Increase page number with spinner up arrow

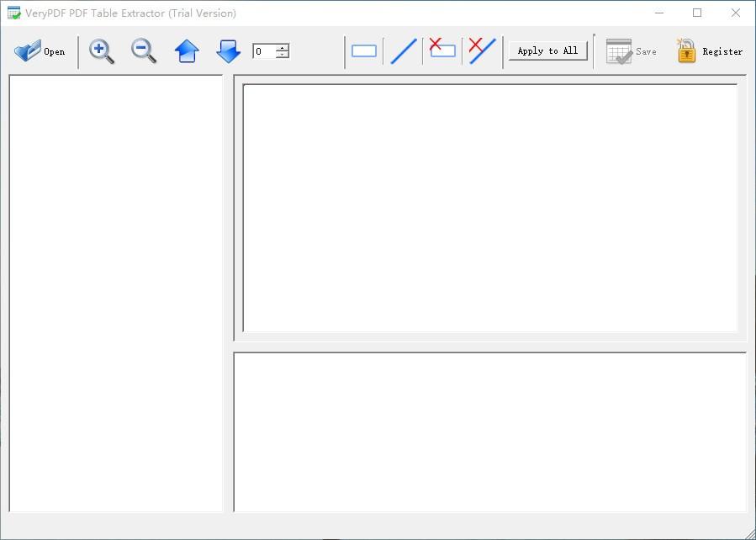pyautogui.click(x=283, y=47)
